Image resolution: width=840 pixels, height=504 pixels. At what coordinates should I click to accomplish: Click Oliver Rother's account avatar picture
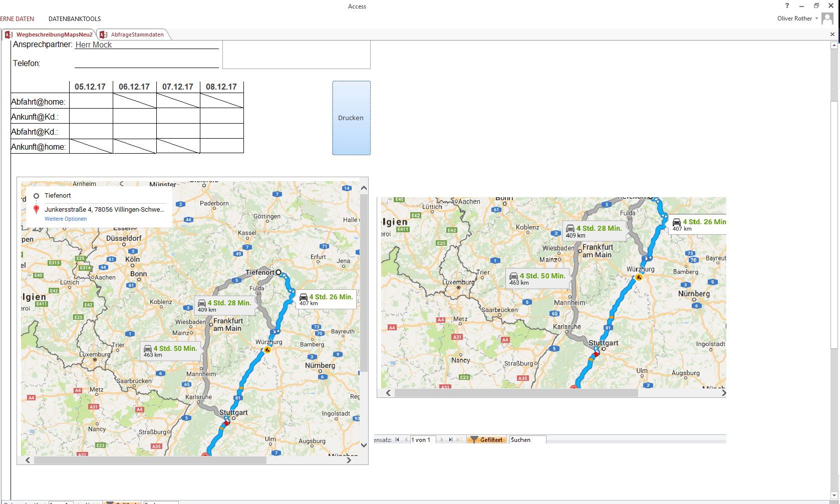[x=827, y=19]
